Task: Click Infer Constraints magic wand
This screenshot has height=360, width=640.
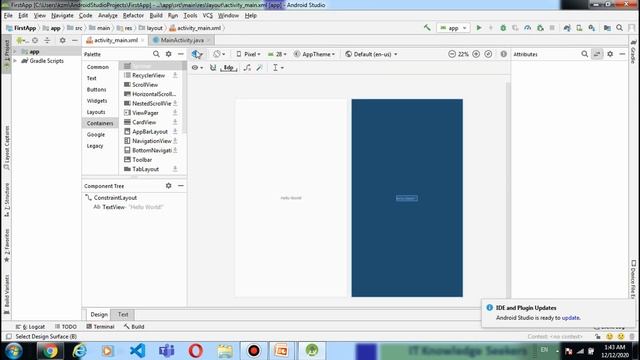Action: (x=260, y=68)
